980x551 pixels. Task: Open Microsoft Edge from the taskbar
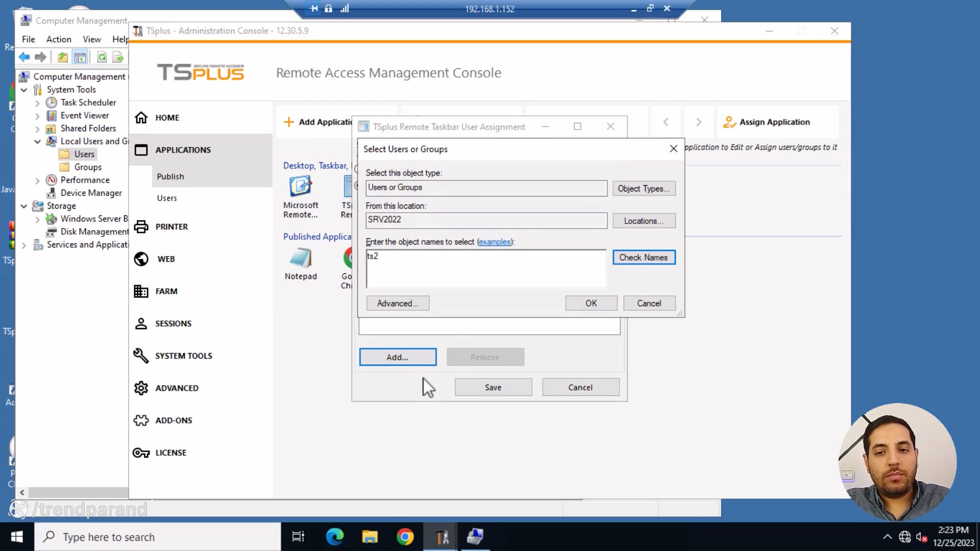335,537
